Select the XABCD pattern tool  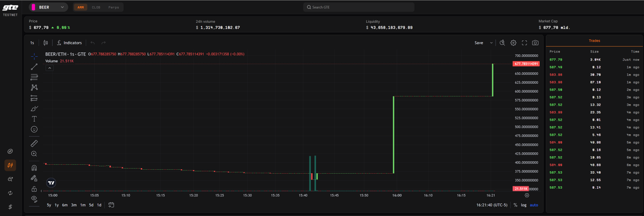pos(34,87)
